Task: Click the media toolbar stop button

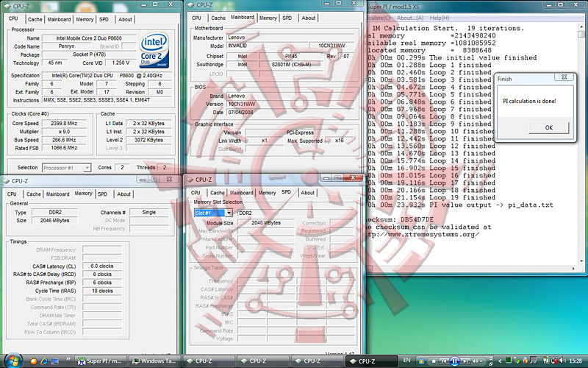Action: (x=434, y=361)
